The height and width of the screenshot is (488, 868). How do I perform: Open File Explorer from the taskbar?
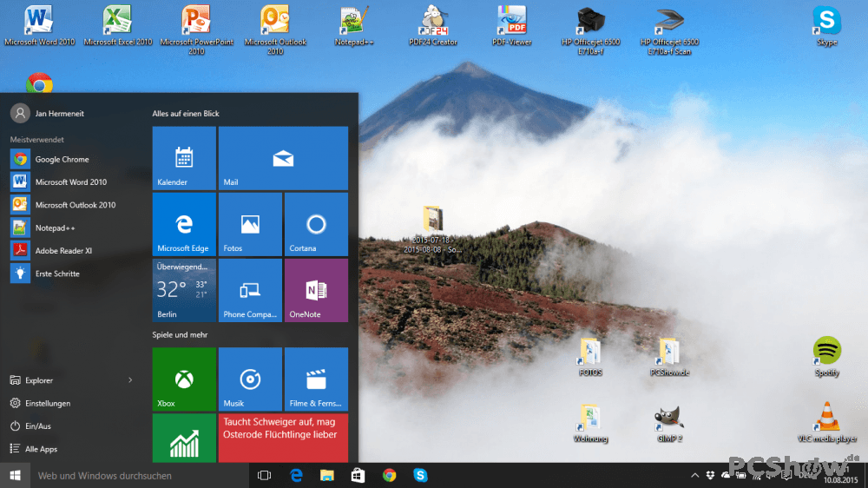pos(327,475)
